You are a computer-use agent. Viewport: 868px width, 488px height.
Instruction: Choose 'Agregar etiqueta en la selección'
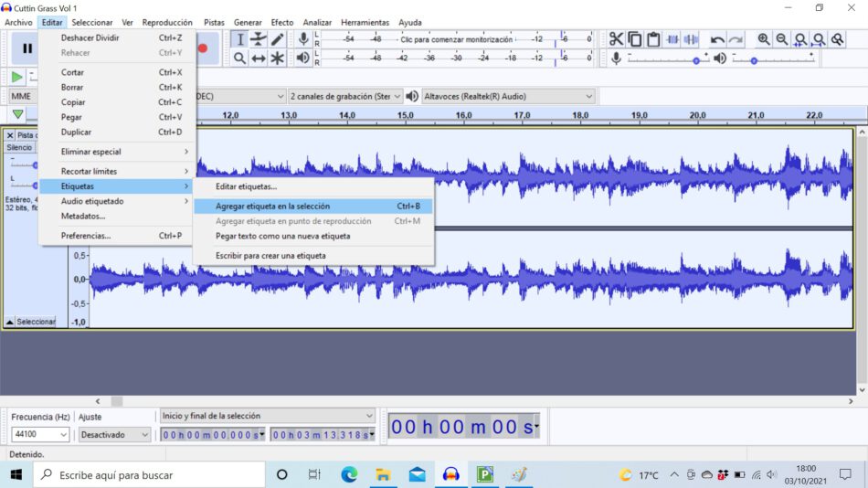pyautogui.click(x=272, y=207)
